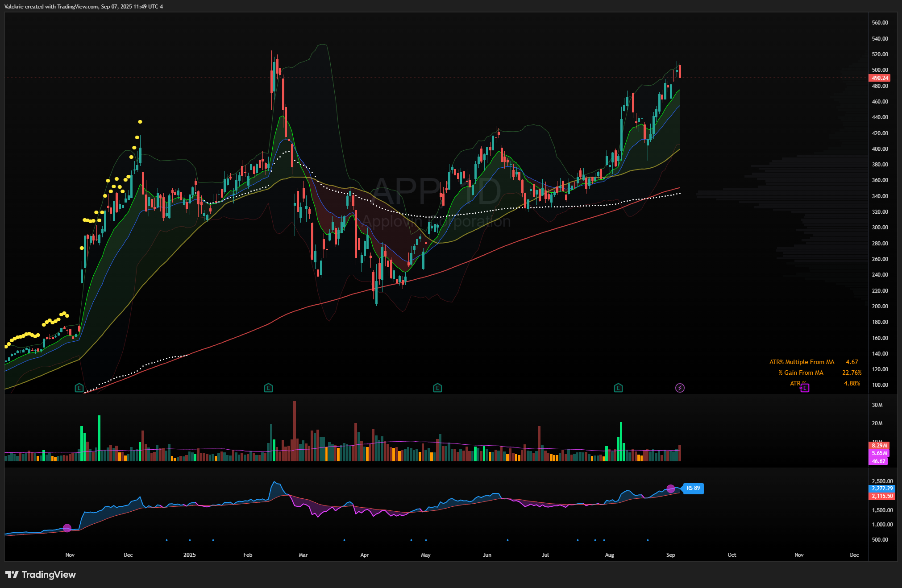Click the 2025 label on the time axis
The width and height of the screenshot is (902, 588).
[x=189, y=555]
